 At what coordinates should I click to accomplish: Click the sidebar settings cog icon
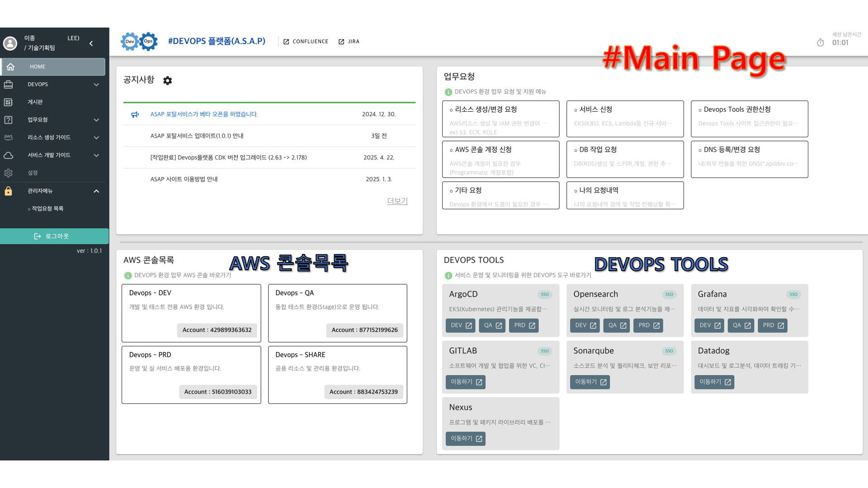click(x=8, y=173)
